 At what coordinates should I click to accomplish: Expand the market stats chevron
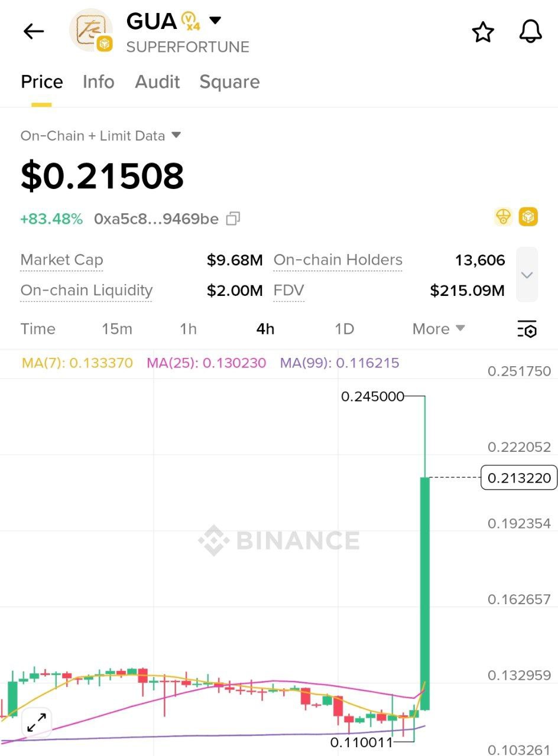tap(527, 275)
